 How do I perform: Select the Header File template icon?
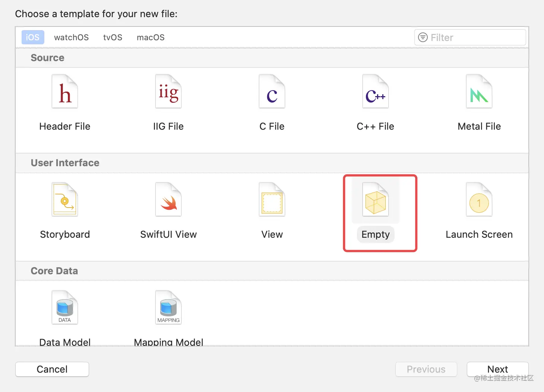(65, 92)
